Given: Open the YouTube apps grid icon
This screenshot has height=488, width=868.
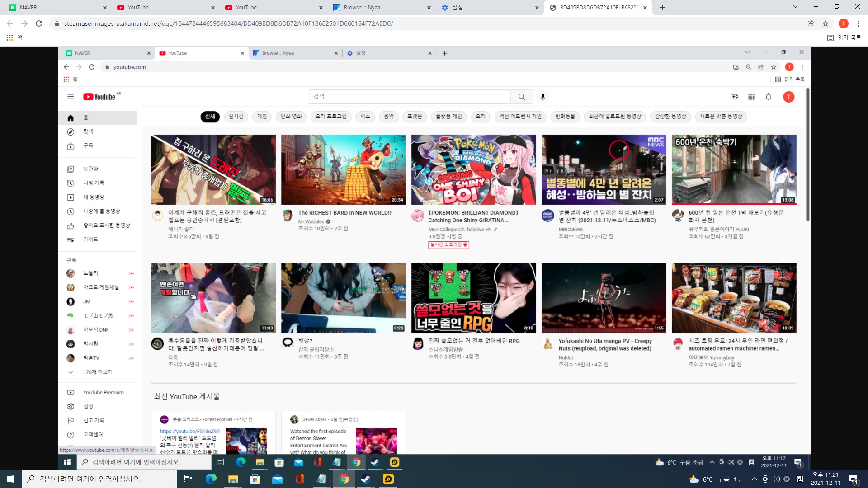Looking at the screenshot, I should (x=751, y=97).
